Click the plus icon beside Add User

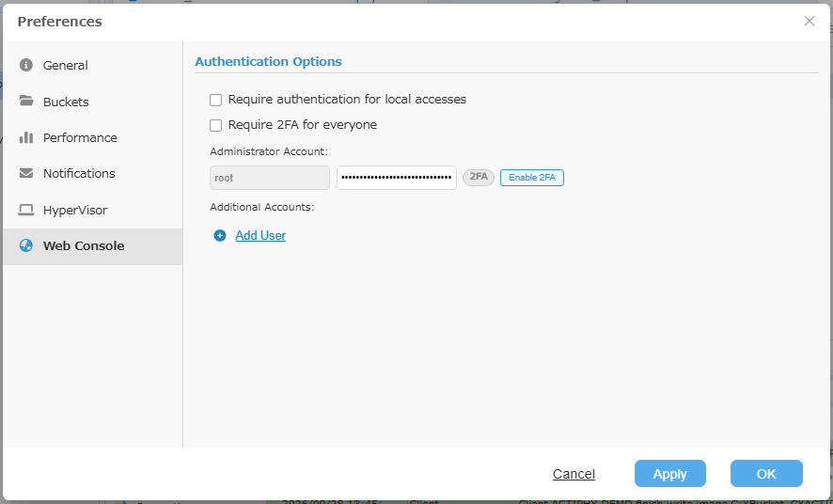click(220, 235)
